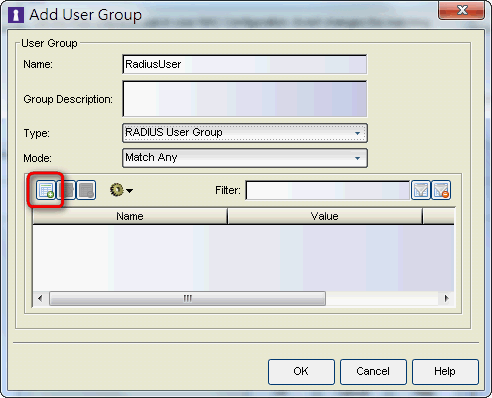Click the Add entry table icon
Screen dimensions: 492x398
point(46,190)
